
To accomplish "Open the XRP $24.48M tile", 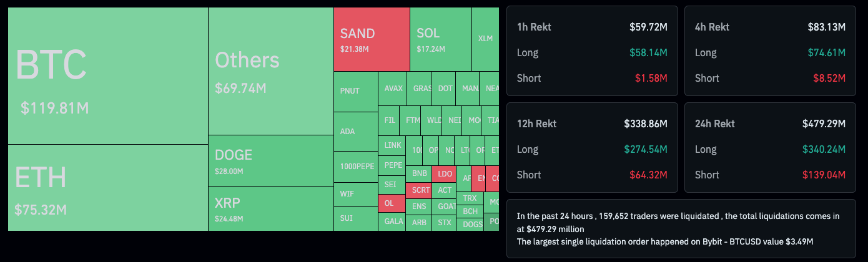I will point(270,208).
